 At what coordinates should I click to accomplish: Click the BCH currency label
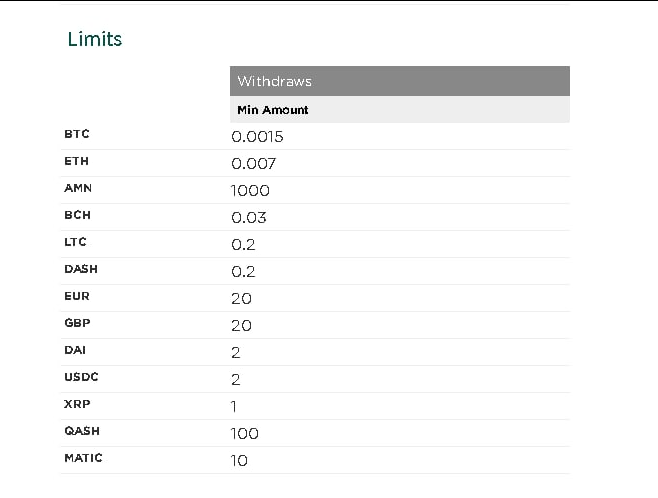coord(77,215)
